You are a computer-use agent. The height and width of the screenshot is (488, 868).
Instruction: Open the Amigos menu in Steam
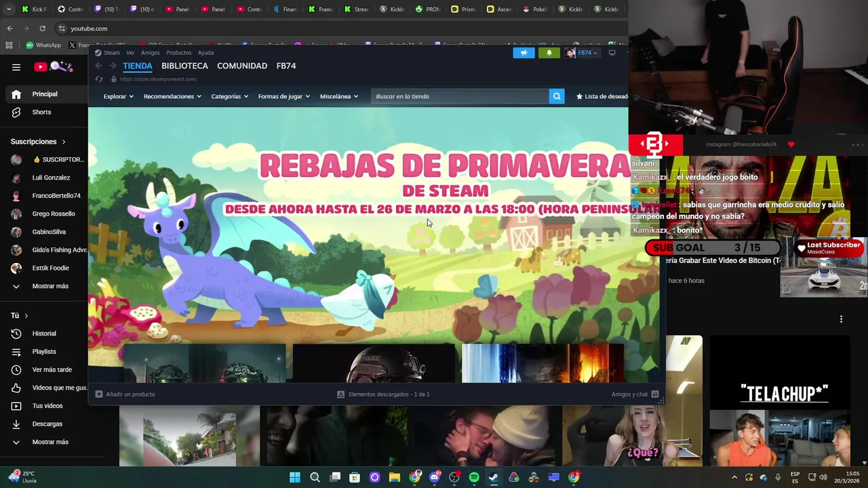(x=151, y=53)
